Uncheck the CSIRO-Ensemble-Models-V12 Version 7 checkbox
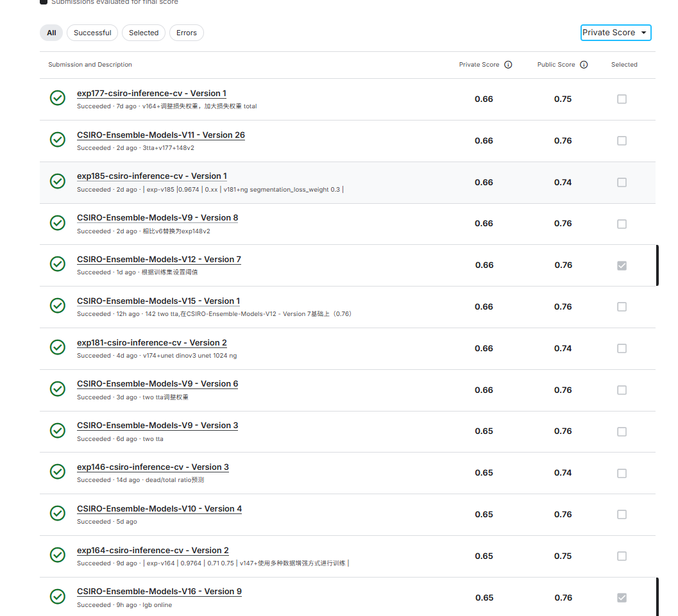 [x=622, y=265]
